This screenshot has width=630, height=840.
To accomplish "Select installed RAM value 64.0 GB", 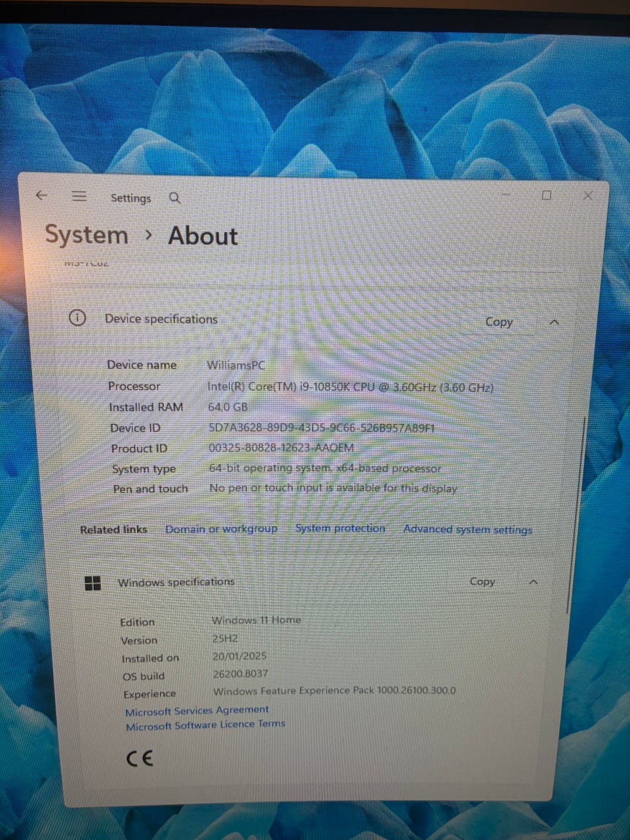I will pos(228,407).
